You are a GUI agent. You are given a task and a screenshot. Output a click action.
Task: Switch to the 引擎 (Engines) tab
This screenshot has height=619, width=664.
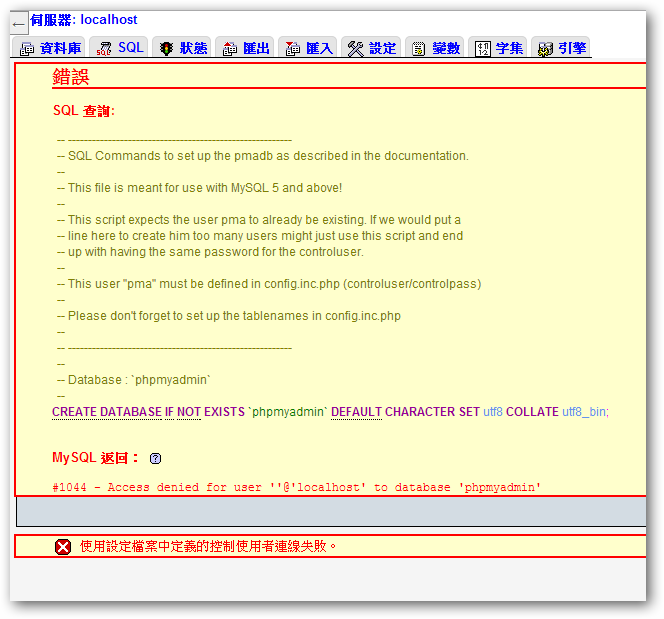[x=561, y=48]
